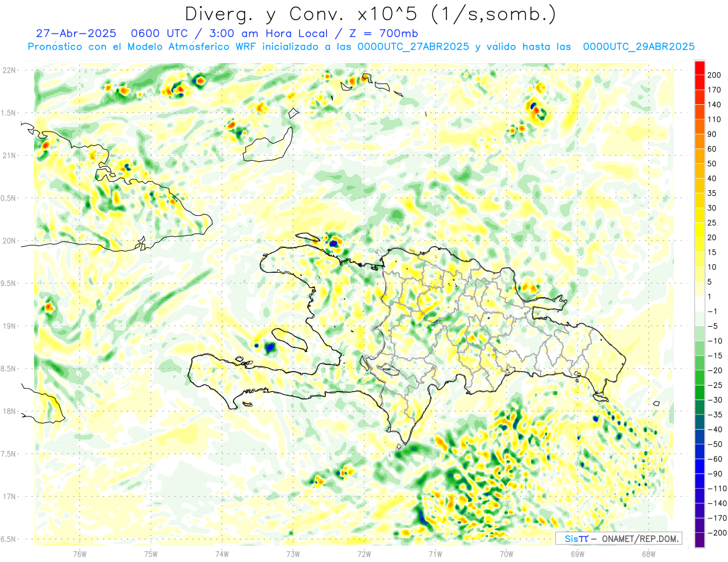Click the "-200" colorbar value at bottom
This screenshot has height=562, width=728.
tap(716, 533)
